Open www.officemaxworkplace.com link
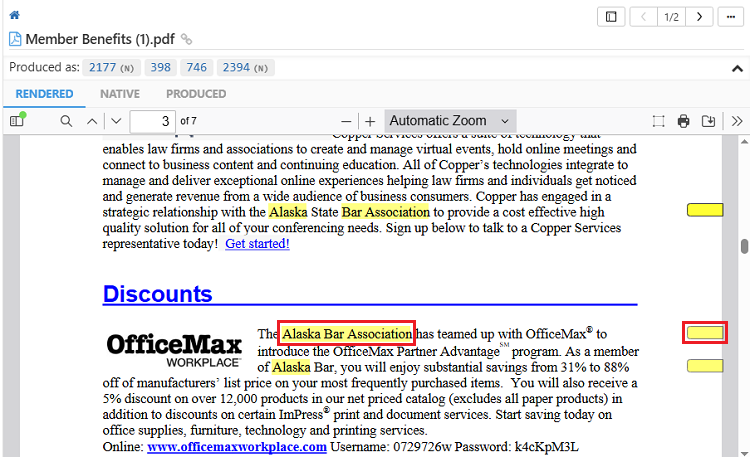Screen dimensions: 750x457 (x=237, y=447)
